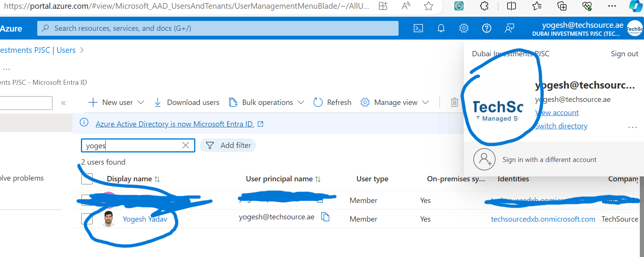
Task: Collapse the side menu with double chevron
Action: [x=63, y=103]
